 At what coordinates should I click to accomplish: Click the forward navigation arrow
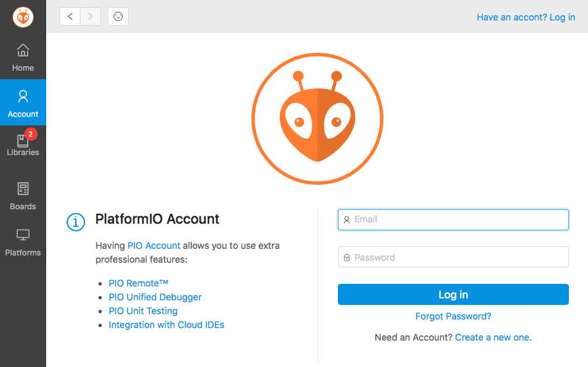[x=90, y=17]
